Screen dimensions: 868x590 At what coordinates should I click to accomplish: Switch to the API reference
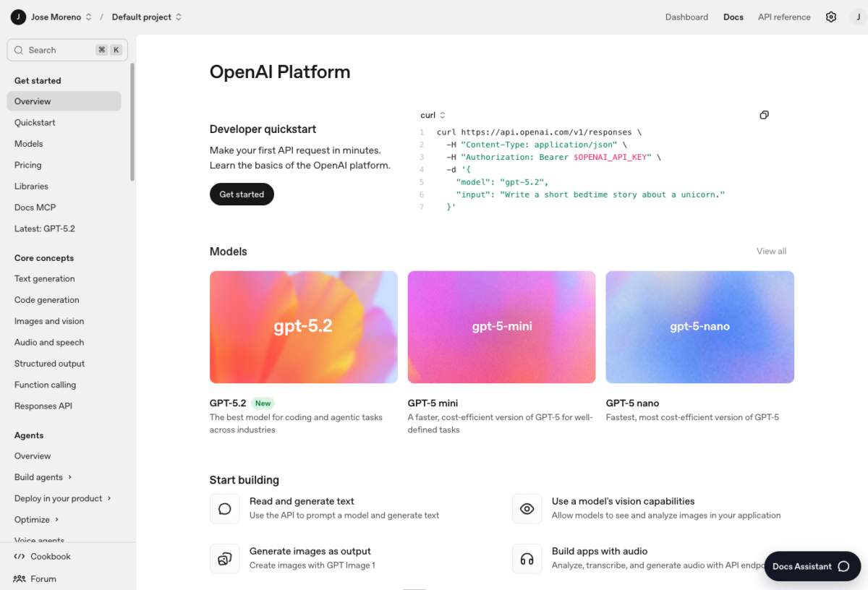click(783, 16)
